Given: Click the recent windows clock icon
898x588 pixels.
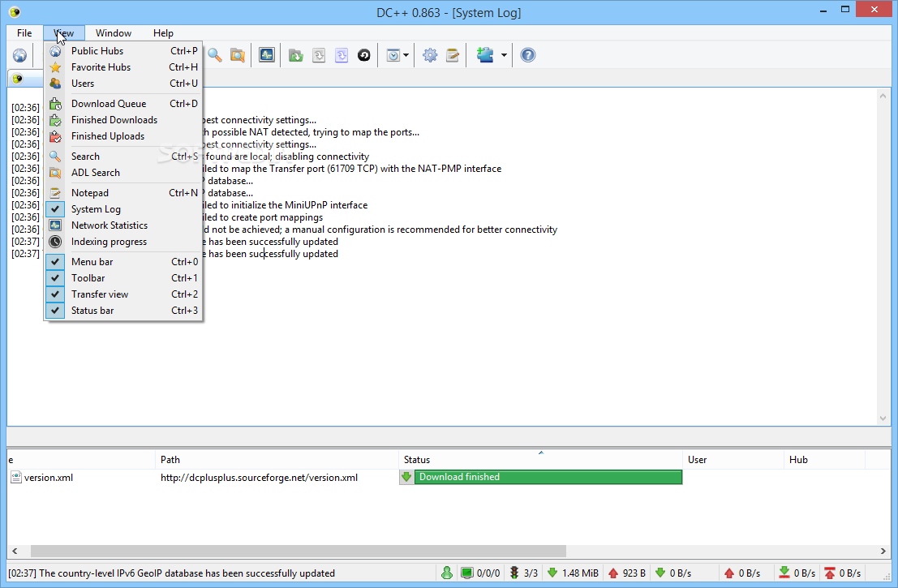Looking at the screenshot, I should [393, 55].
